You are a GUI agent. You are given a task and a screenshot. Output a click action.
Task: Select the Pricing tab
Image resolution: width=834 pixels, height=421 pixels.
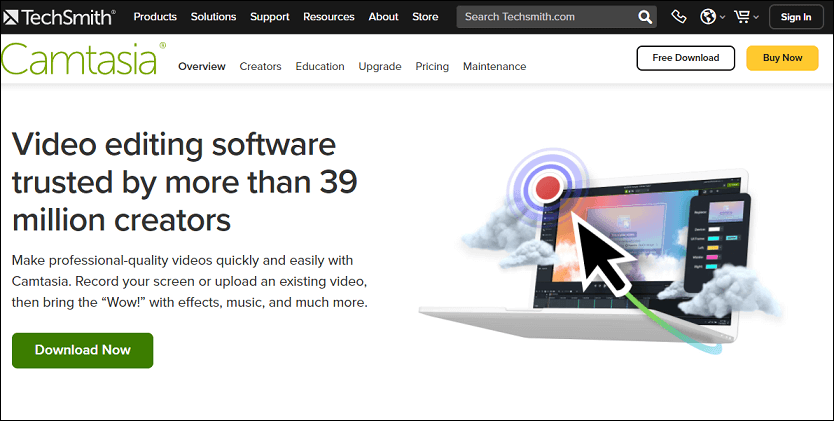[x=432, y=66]
